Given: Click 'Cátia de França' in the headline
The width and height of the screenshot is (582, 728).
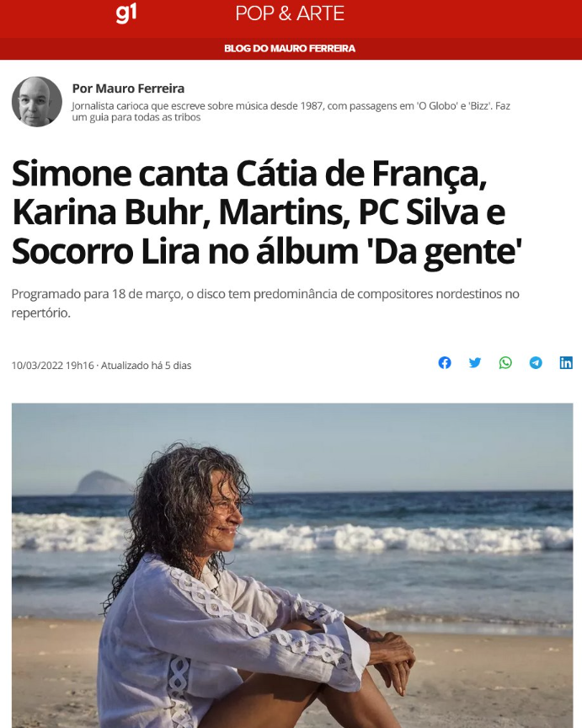Looking at the screenshot, I should pos(361,174).
